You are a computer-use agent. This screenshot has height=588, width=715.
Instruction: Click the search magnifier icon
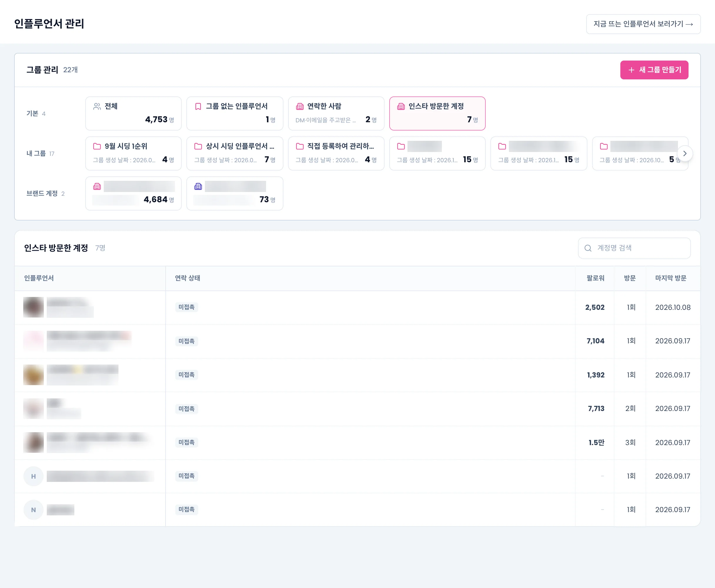[x=588, y=248]
